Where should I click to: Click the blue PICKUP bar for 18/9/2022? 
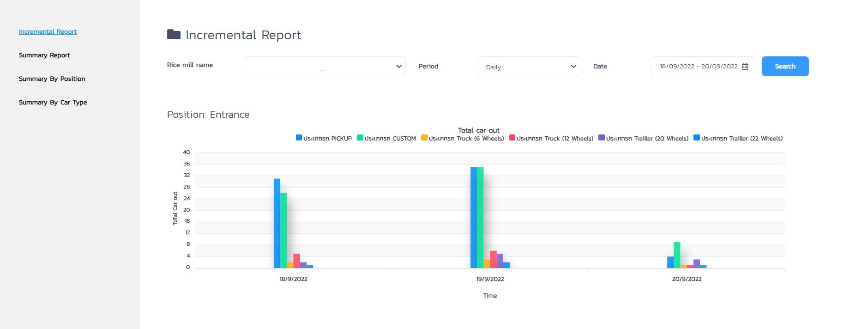277,223
